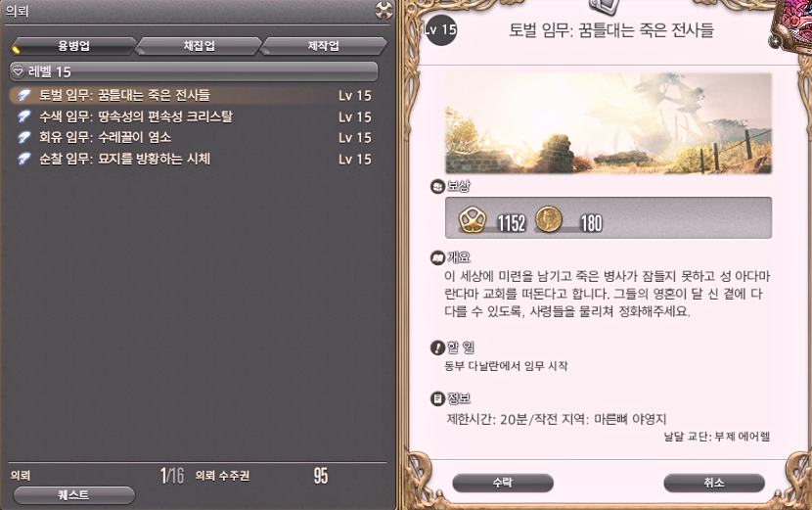
Task: Click the 정보 info section icon
Action: click(437, 398)
